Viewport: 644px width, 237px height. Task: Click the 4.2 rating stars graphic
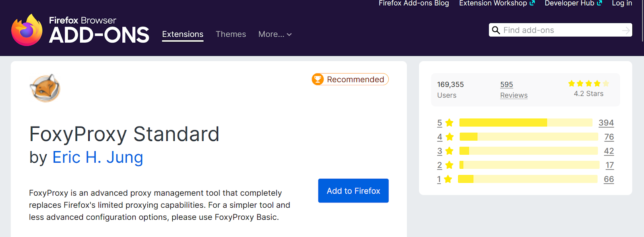coord(588,84)
